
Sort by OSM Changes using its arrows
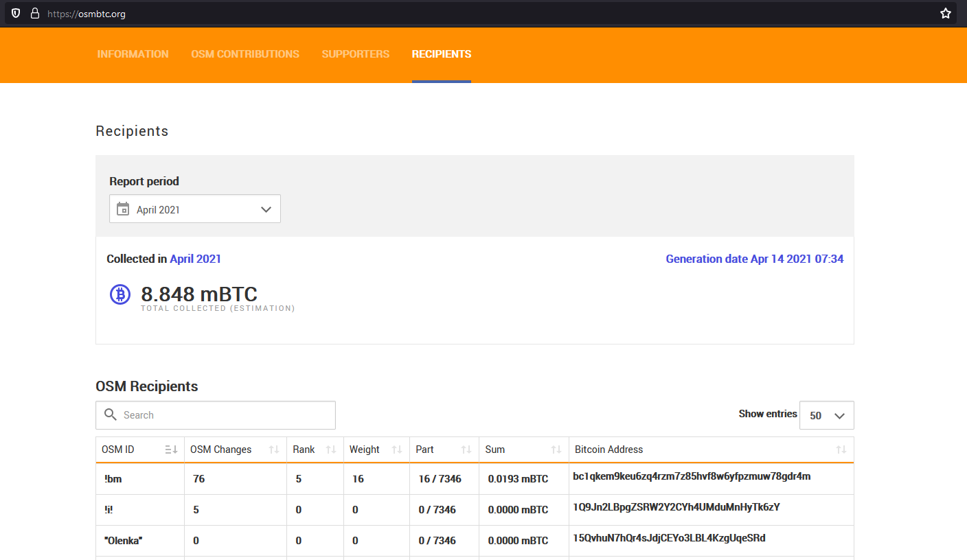(x=274, y=450)
